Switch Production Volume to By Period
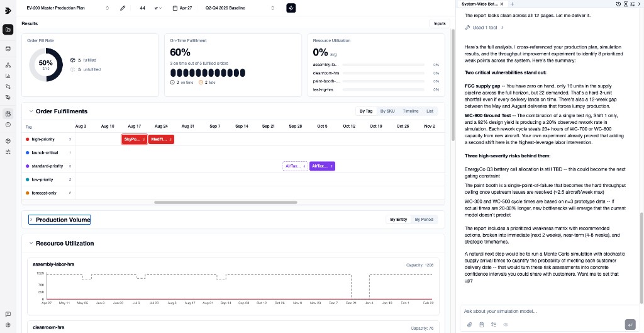Image resolution: width=644 pixels, height=333 pixels. click(x=424, y=220)
